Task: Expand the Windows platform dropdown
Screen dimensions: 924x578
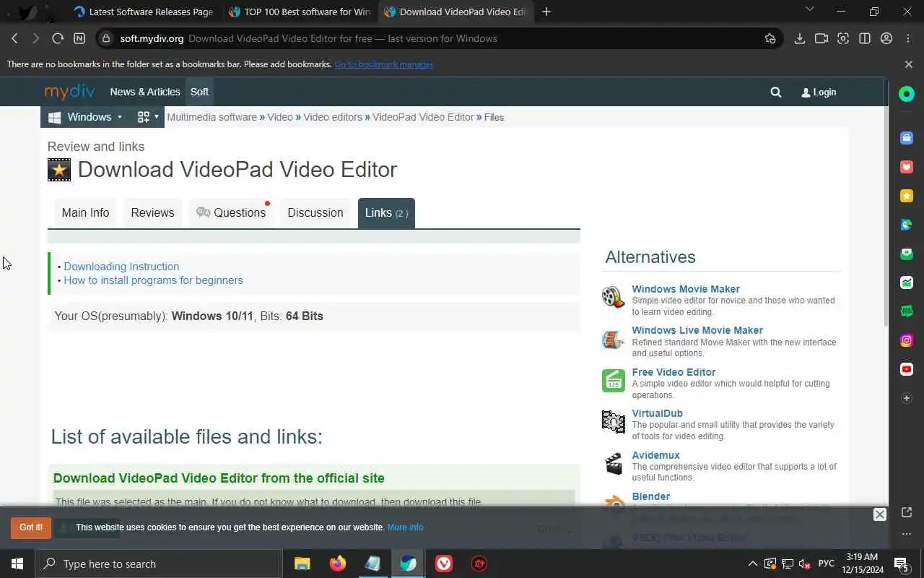Action: pos(85,117)
